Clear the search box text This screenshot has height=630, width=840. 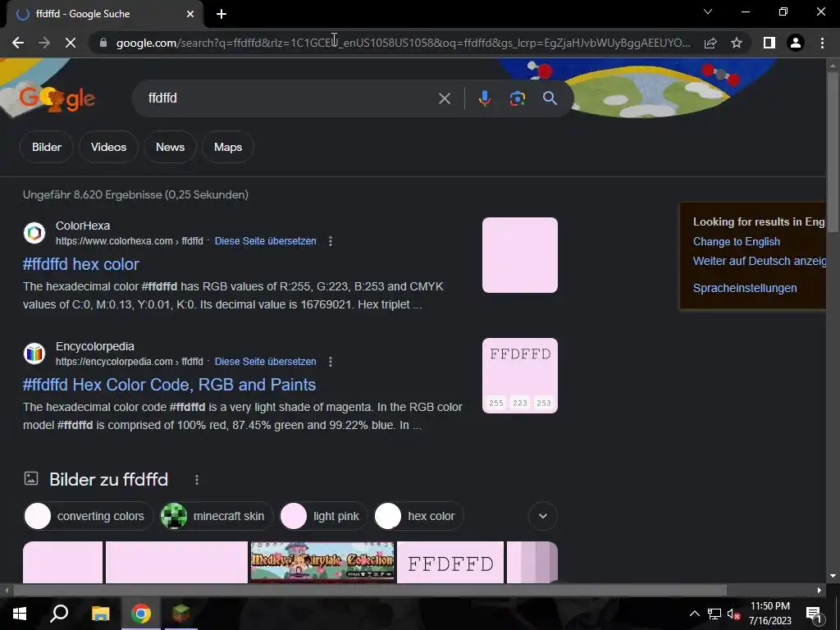coord(444,98)
